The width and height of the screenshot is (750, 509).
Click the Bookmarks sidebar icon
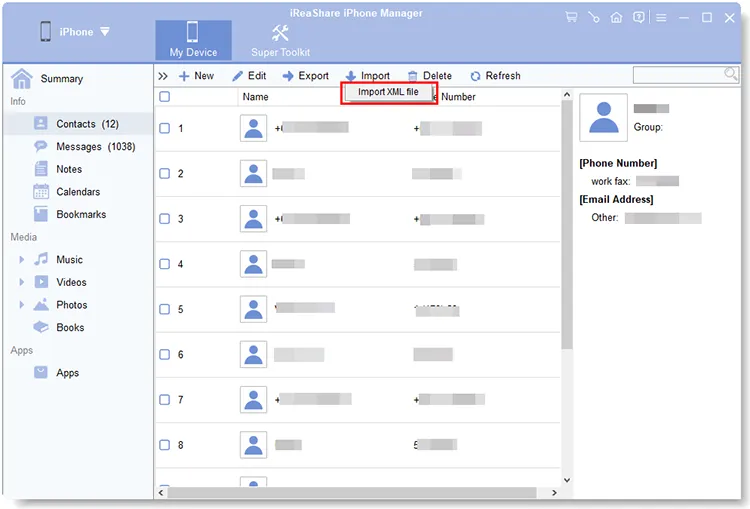click(x=41, y=214)
